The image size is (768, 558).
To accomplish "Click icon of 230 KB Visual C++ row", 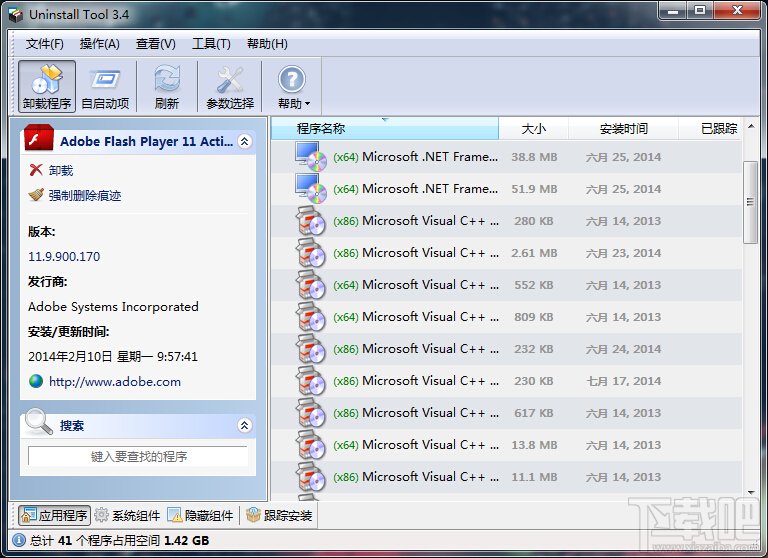I will pos(311,381).
